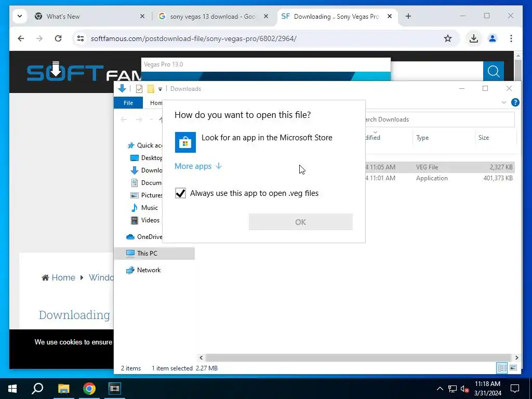532x399 pixels.
Task: Open Desktop in navigation pane
Action: 147,158
